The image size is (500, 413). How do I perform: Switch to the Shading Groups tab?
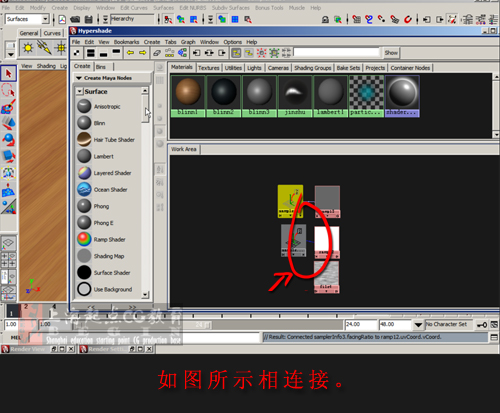tap(313, 68)
